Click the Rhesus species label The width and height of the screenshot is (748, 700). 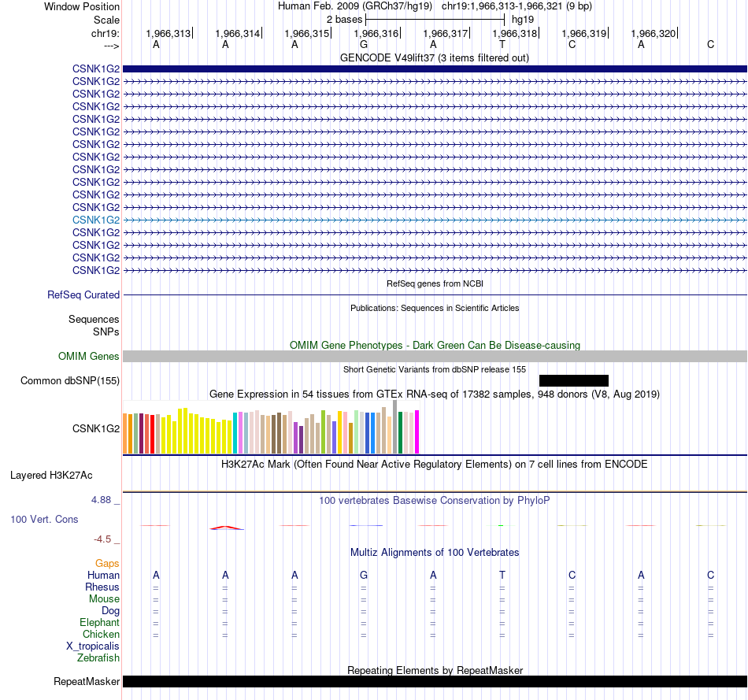102,587
